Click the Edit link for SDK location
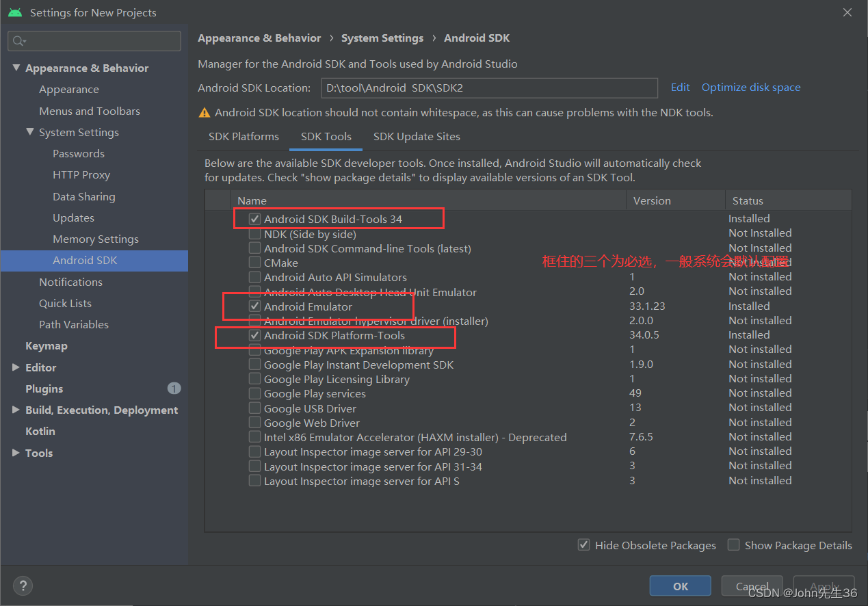 680,87
